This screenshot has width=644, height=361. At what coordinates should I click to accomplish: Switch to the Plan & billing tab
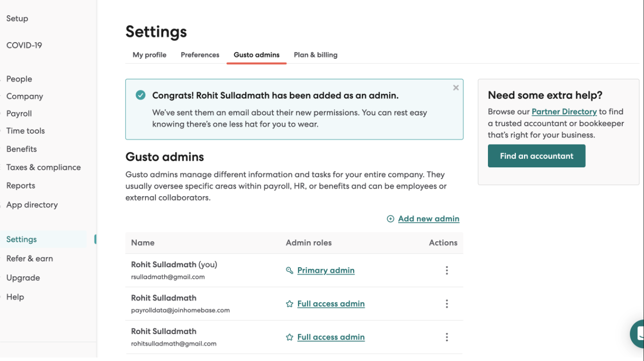[315, 55]
